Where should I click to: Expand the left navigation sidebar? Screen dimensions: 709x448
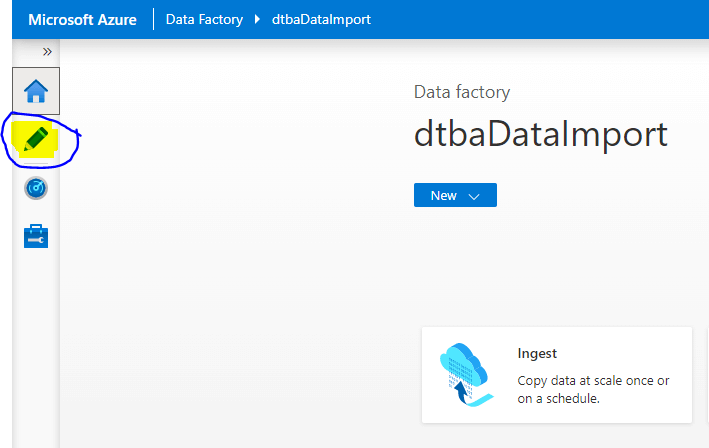[x=46, y=52]
